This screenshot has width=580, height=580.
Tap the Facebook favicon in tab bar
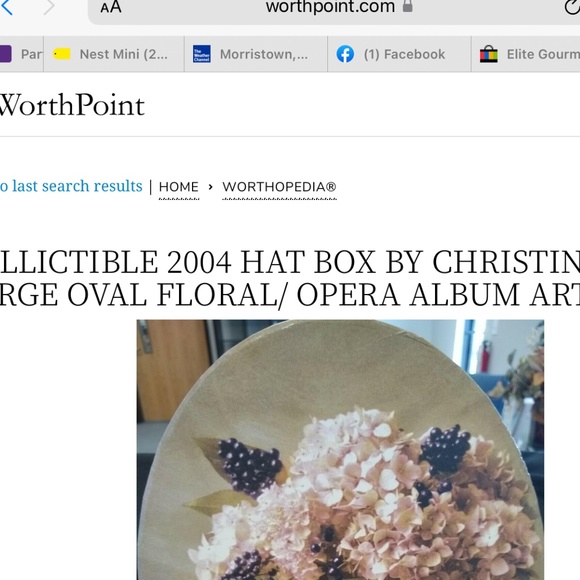[345, 54]
